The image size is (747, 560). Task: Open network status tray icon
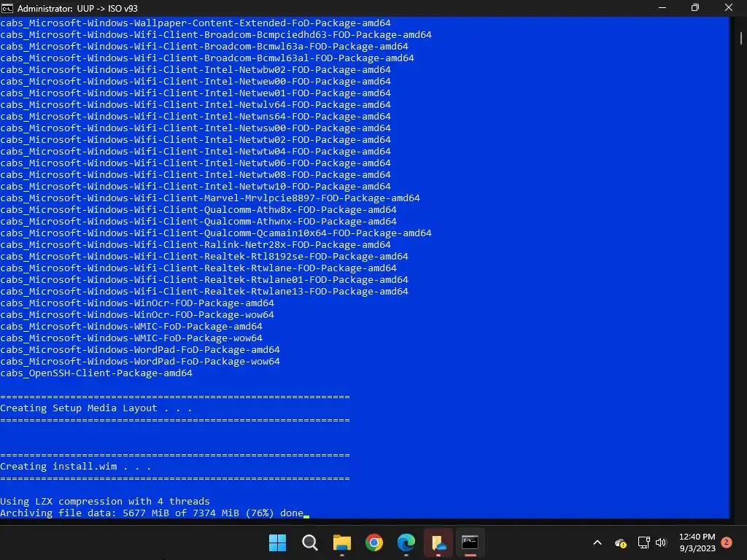pos(643,542)
